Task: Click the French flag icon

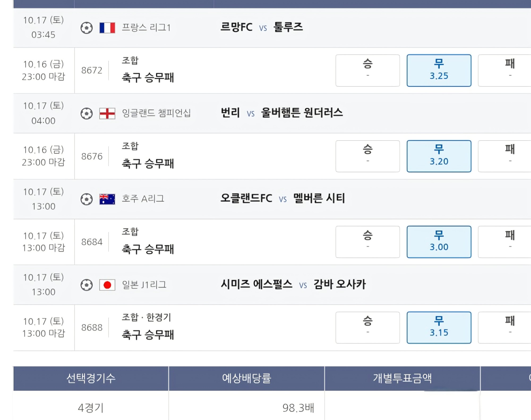Action: pos(107,28)
